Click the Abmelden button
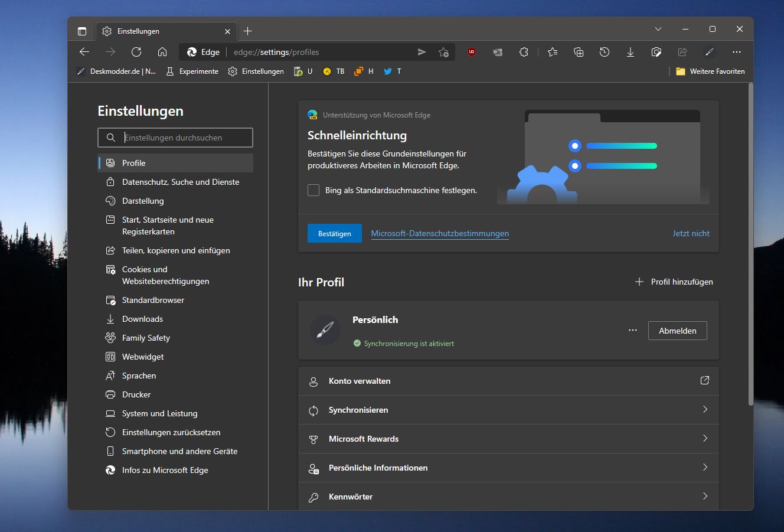The image size is (784, 532). pyautogui.click(x=678, y=331)
